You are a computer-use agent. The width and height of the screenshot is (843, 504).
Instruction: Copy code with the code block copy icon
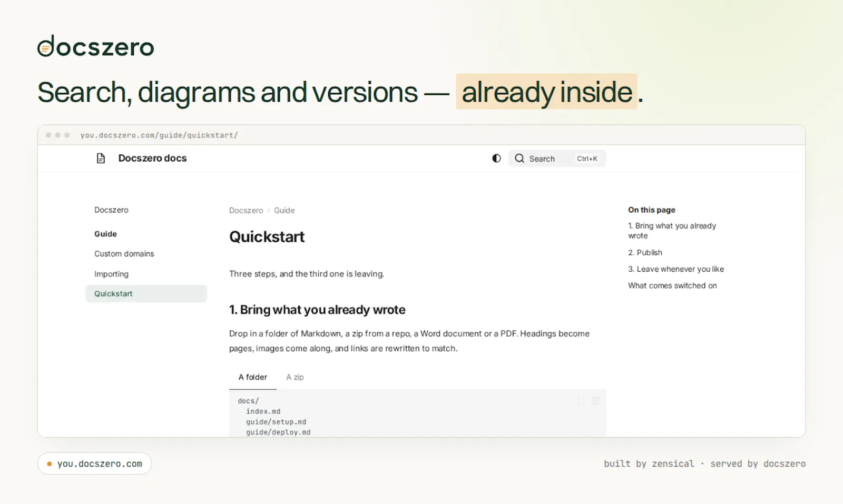point(595,401)
